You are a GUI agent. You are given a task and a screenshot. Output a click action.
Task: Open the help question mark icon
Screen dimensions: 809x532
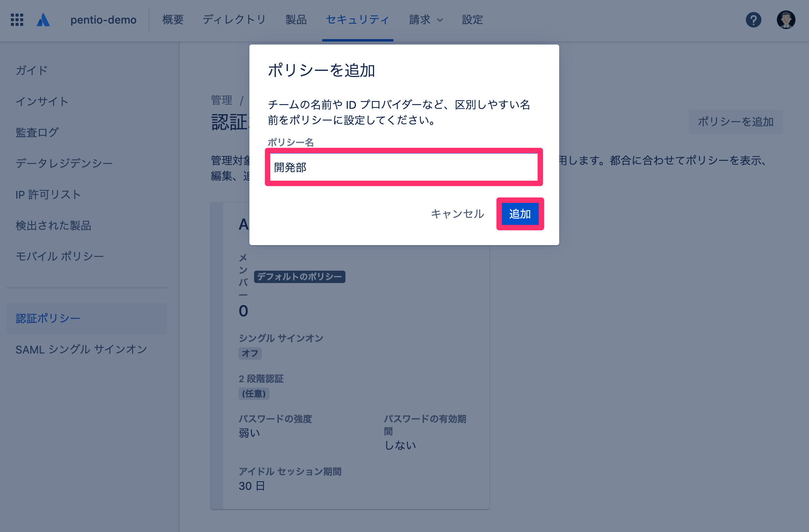(x=754, y=20)
